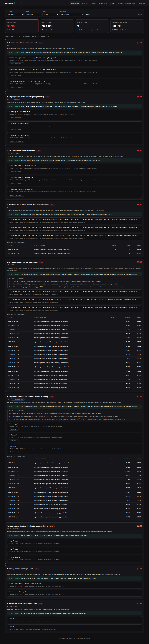The width and height of the screenshot is (149, 644).
Task: Click heading 'Vague prompts that make the agent go hunting'
Action: click(26, 97)
